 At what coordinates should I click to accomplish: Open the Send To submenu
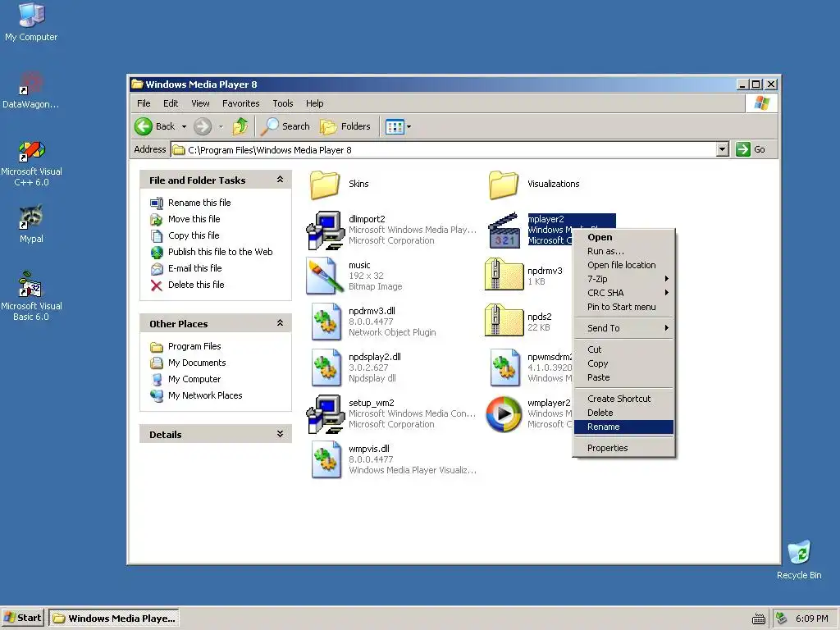(x=623, y=328)
